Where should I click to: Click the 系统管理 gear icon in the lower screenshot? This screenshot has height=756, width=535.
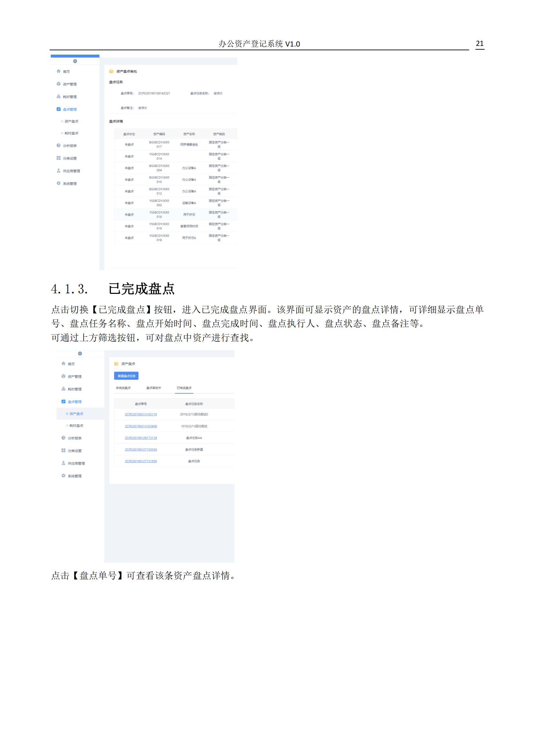click(63, 476)
